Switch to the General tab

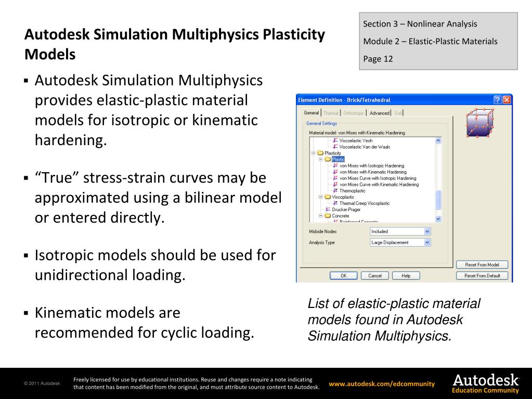point(311,113)
